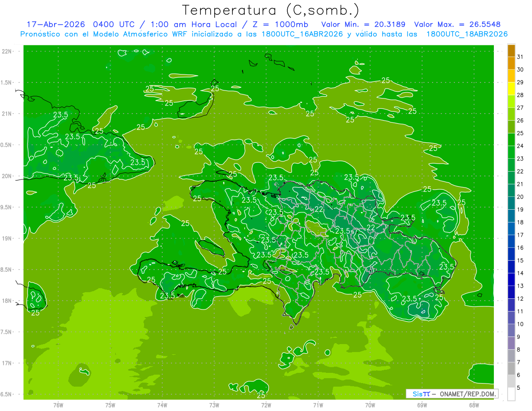Pick the white 5 degree legend swatch
The height and width of the screenshot is (411, 532).
511,394
